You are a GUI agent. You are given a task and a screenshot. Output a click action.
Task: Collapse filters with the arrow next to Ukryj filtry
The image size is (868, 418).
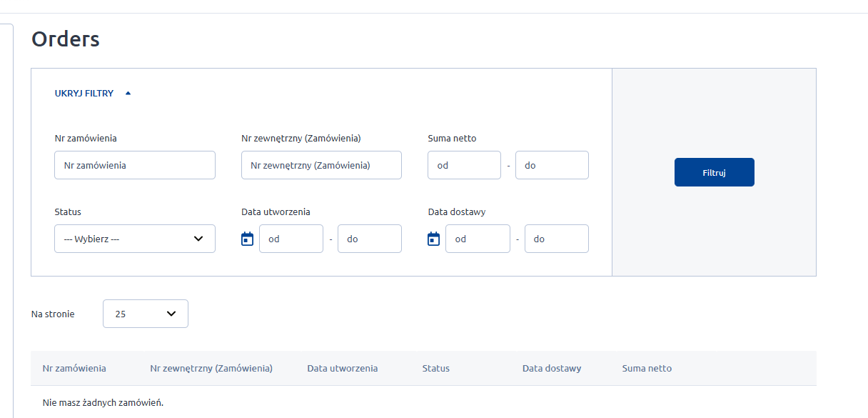click(x=128, y=93)
